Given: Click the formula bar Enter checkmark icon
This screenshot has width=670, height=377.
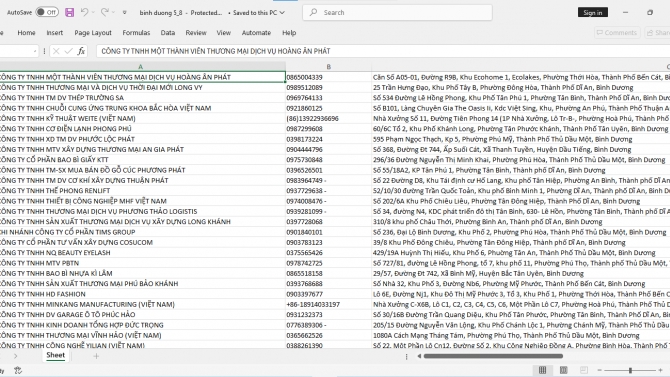Looking at the screenshot, I should point(68,51).
